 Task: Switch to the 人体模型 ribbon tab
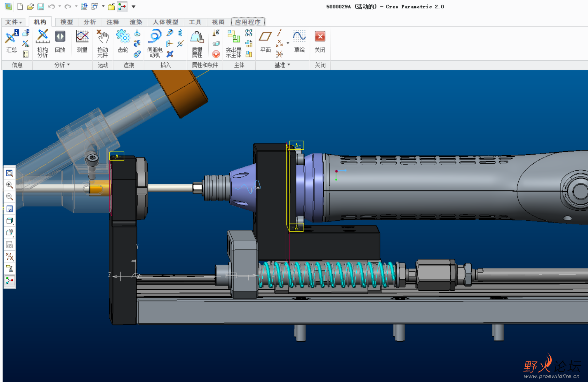165,22
